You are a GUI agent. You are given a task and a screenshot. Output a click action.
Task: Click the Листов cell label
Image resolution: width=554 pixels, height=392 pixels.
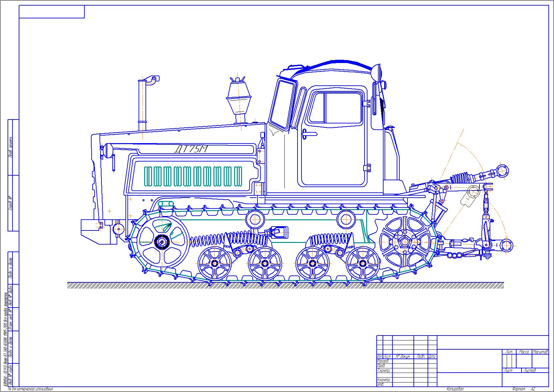pyautogui.click(x=529, y=370)
